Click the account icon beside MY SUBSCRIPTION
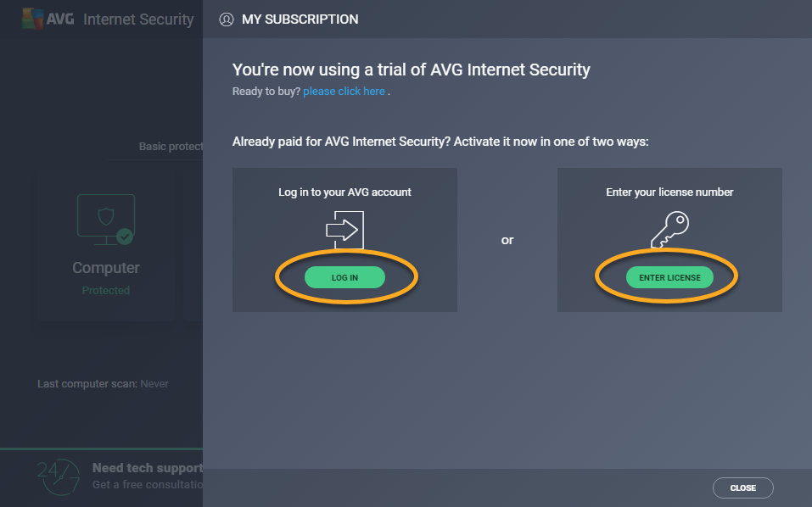The height and width of the screenshot is (507, 812). point(227,19)
